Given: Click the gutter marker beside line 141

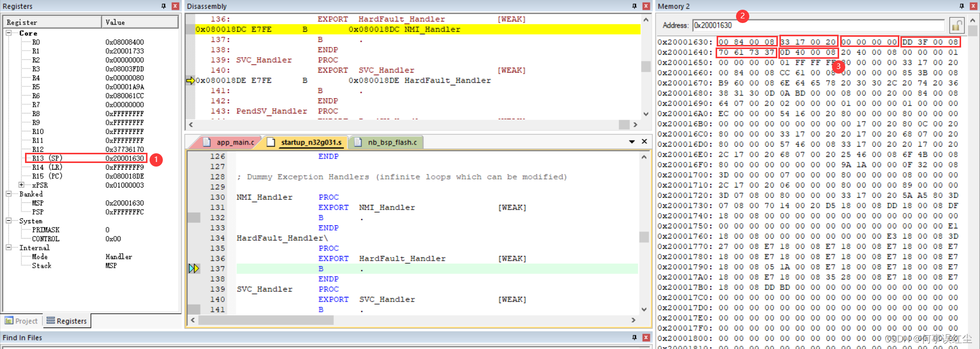Looking at the screenshot, I should (194, 309).
